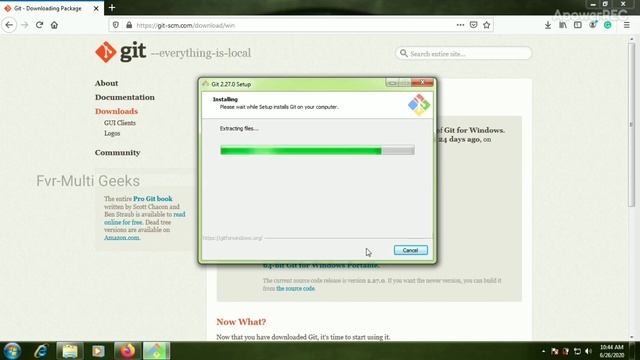The image size is (640, 360).
Task: Open a new browser tab
Action: [112, 8]
